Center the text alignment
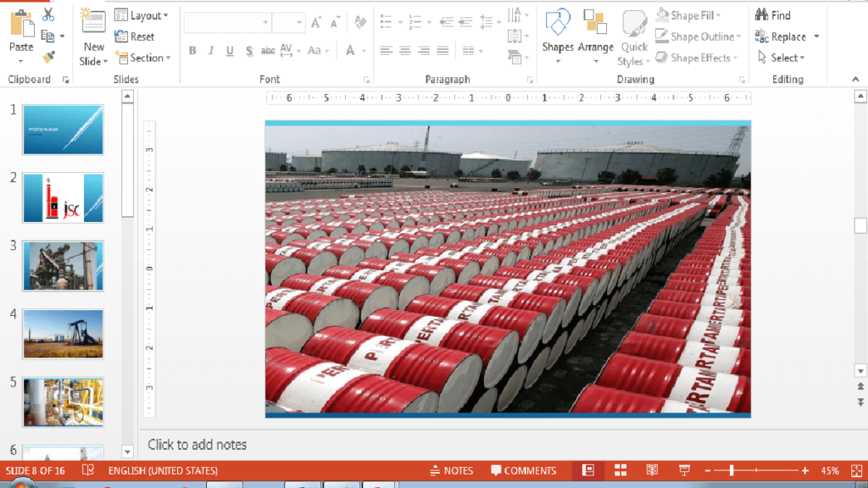Image resolution: width=868 pixels, height=488 pixels. pos(405,51)
